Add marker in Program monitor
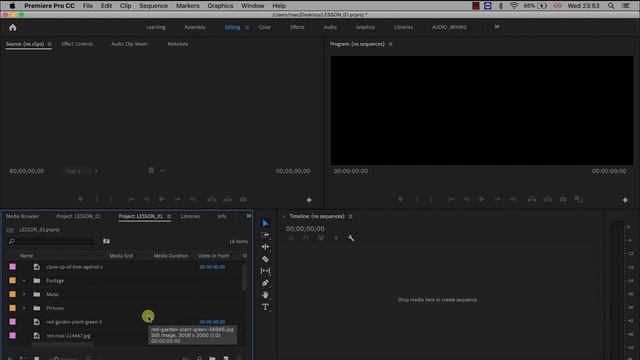 click(x=400, y=199)
